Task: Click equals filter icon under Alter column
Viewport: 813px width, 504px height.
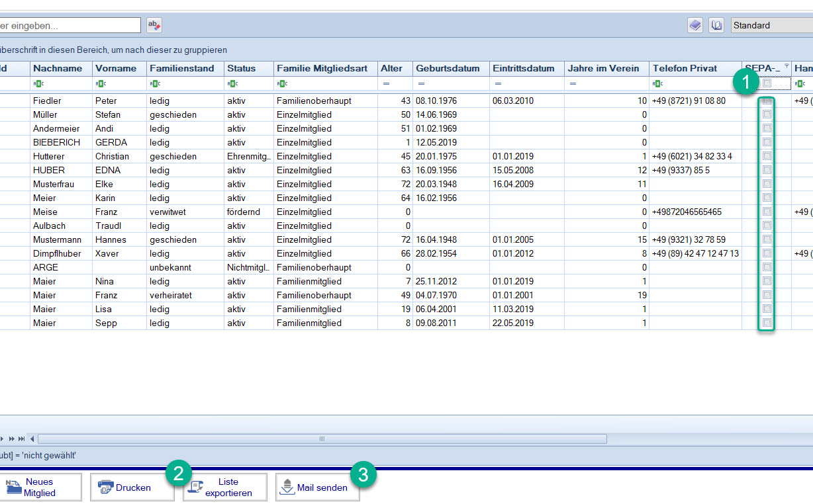Action: (x=386, y=83)
